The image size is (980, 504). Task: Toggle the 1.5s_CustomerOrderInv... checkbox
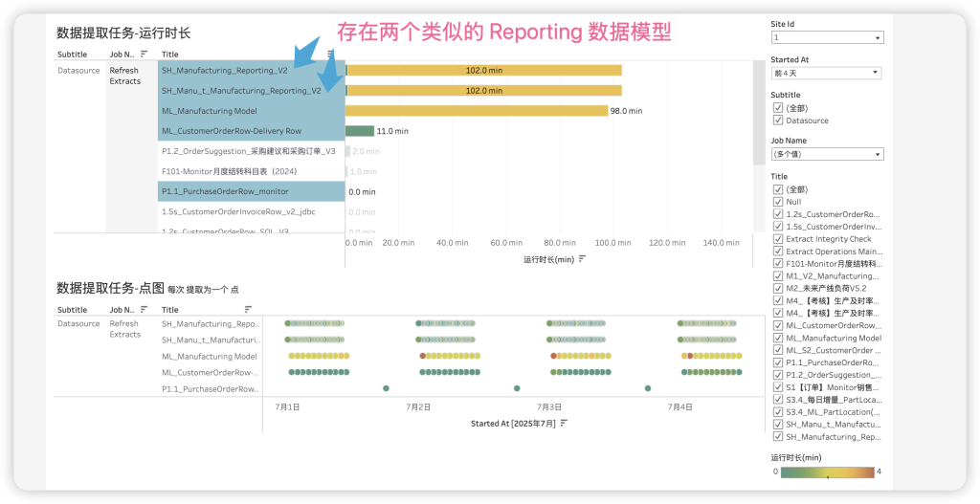[778, 226]
